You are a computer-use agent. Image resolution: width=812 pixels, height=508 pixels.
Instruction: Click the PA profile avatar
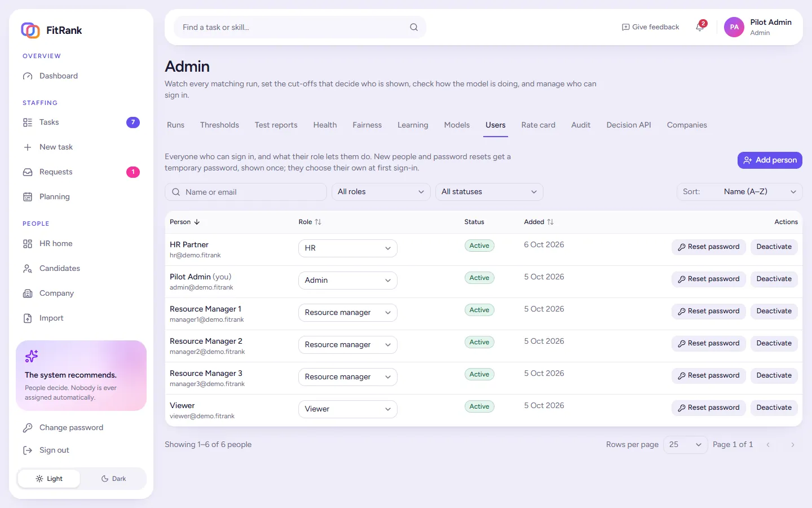tap(734, 27)
